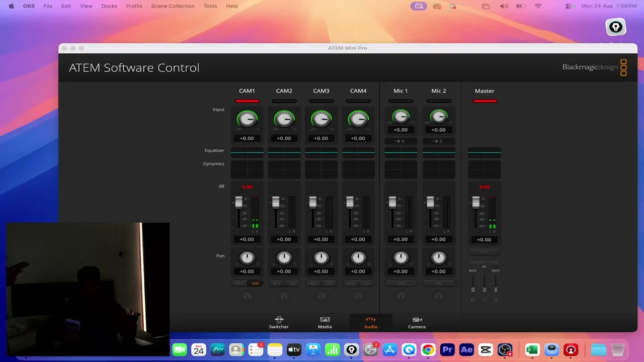Launch Google Chrome from the Dock
The width and height of the screenshot is (644, 362).
(428, 349)
